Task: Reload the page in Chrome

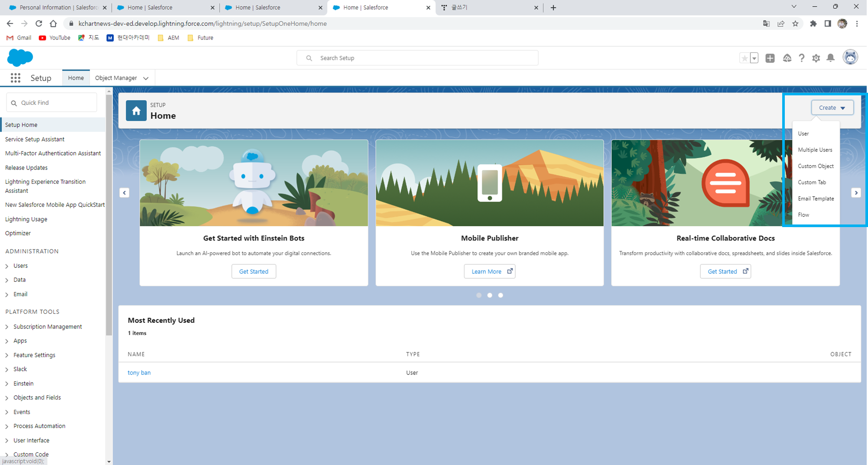Action: [x=39, y=23]
